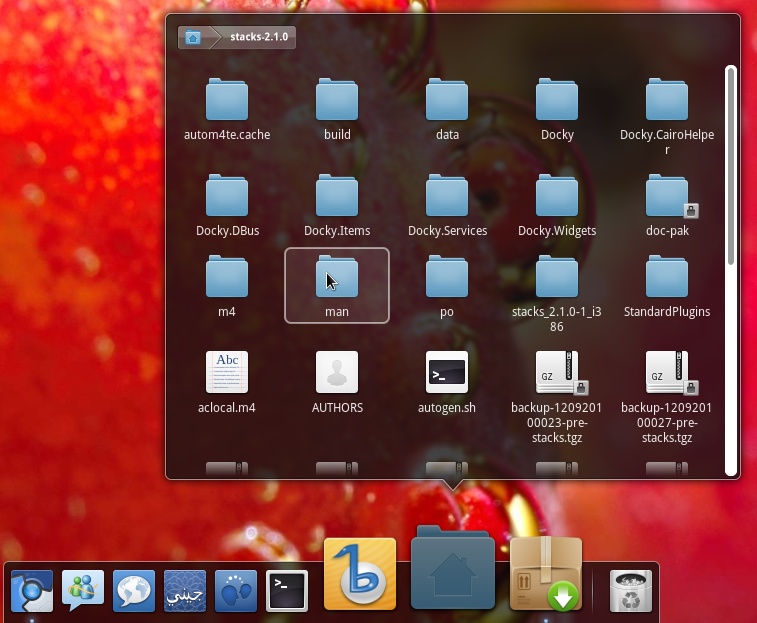The width and height of the screenshot is (757, 623).
Task: Open the Docky folder
Action: click(557, 110)
